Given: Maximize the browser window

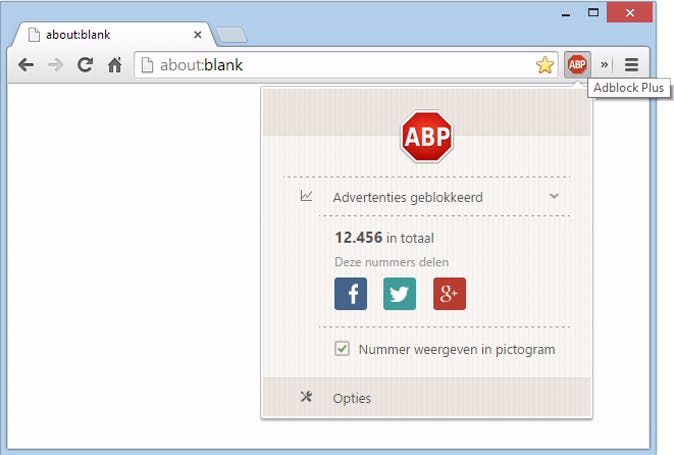Looking at the screenshot, I should [x=593, y=12].
